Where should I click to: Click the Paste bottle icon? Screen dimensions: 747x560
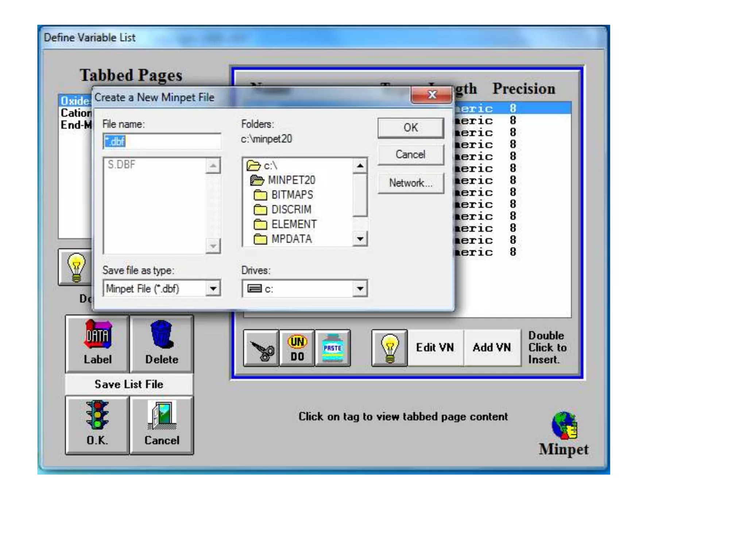[332, 348]
